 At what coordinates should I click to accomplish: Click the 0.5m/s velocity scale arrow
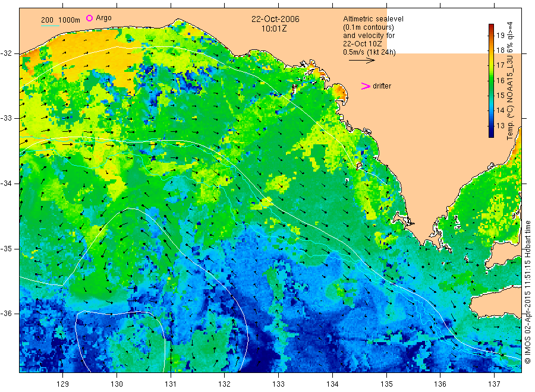click(362, 61)
